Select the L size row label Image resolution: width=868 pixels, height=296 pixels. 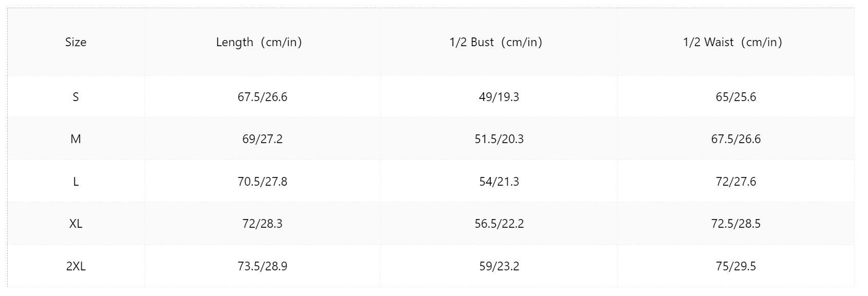[x=75, y=182]
